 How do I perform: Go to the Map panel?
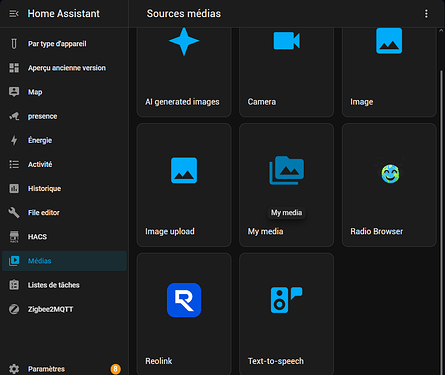(64, 92)
